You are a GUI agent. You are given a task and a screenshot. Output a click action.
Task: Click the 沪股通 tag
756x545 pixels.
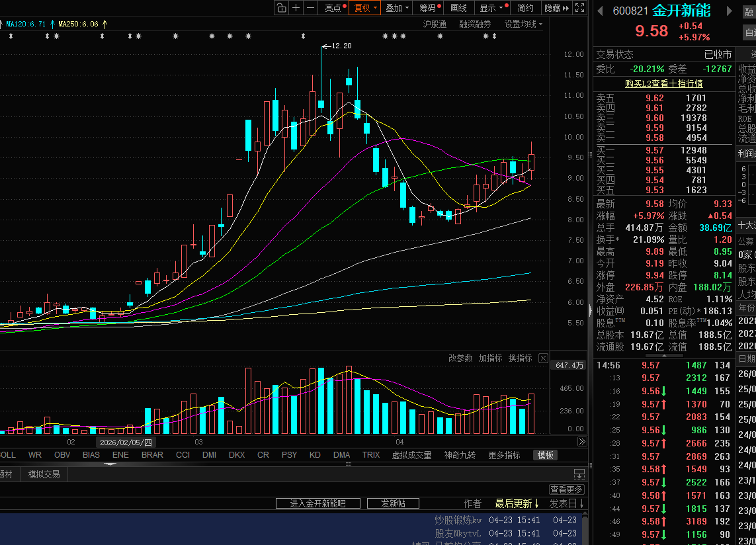point(435,24)
